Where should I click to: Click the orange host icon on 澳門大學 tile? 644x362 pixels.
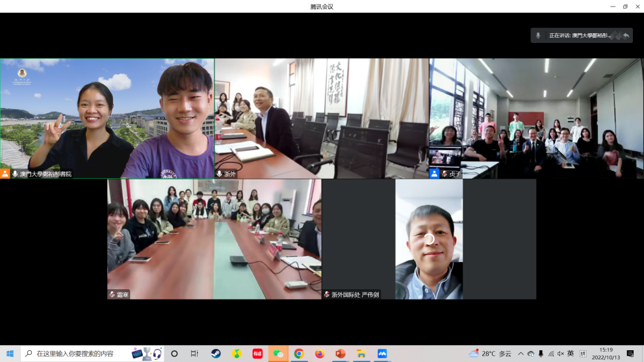5,174
